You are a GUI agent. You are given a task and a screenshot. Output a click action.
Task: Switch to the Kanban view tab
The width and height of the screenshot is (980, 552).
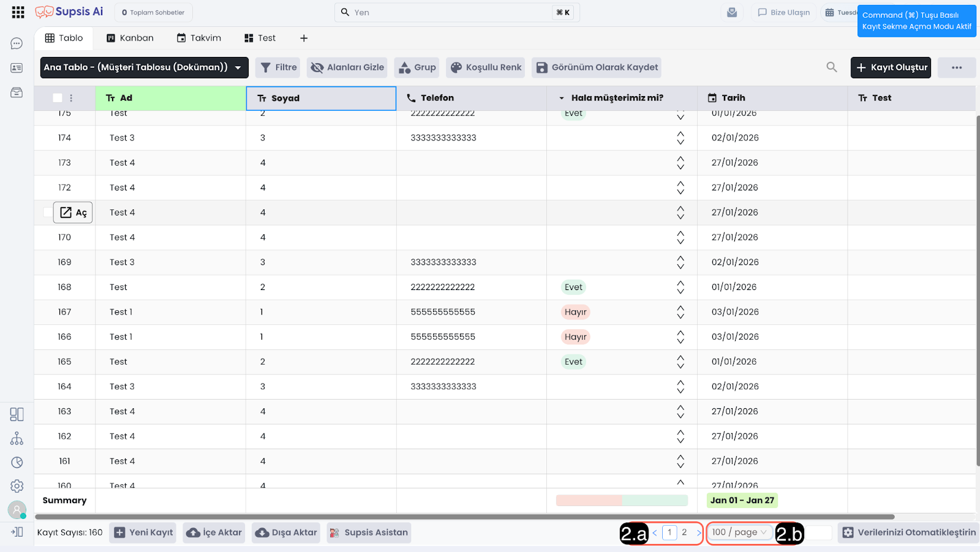pos(130,38)
